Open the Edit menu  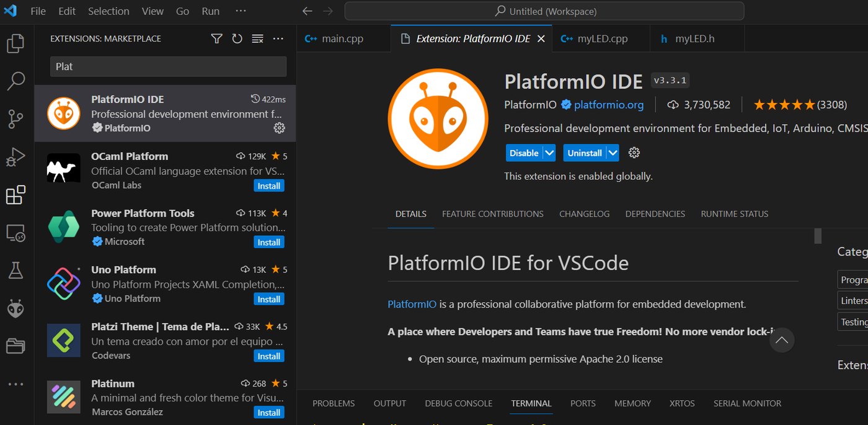[x=67, y=11]
